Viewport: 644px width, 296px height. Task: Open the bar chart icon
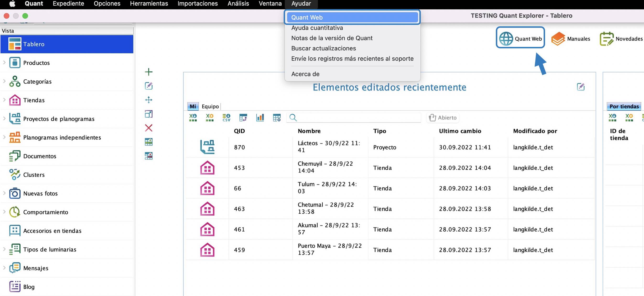coord(260,117)
